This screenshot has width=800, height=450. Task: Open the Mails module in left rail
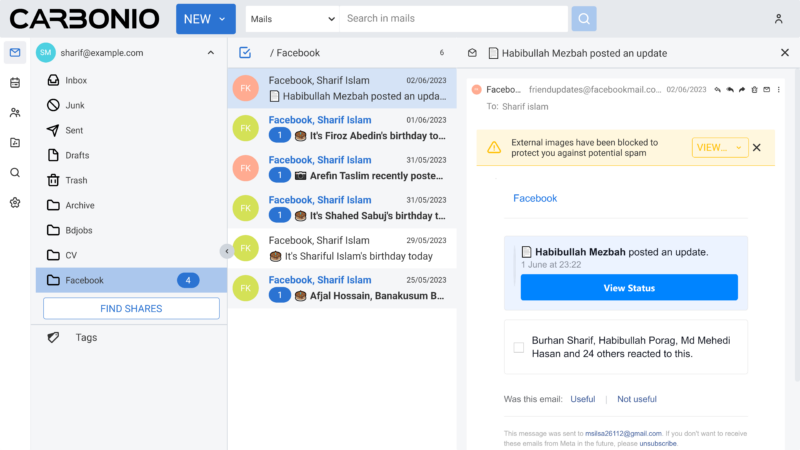coord(15,53)
